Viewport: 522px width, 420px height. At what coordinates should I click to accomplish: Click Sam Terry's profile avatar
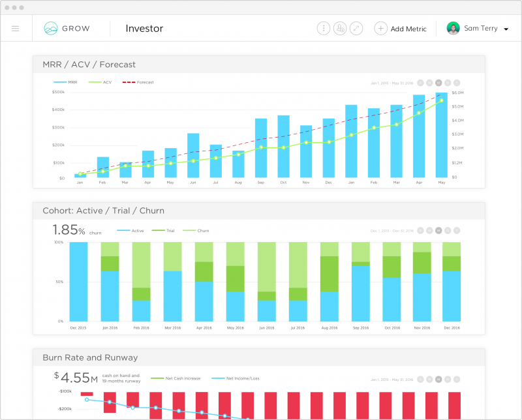tap(453, 29)
